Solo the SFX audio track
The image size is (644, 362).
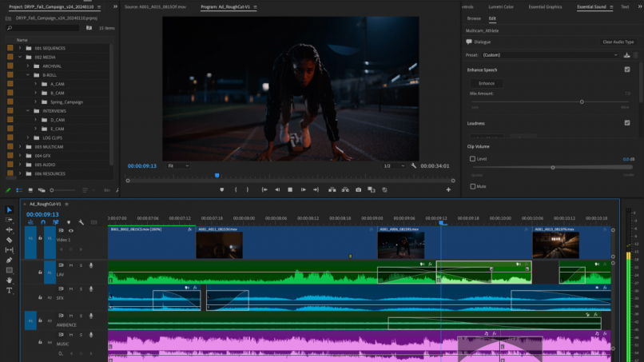[x=81, y=289]
